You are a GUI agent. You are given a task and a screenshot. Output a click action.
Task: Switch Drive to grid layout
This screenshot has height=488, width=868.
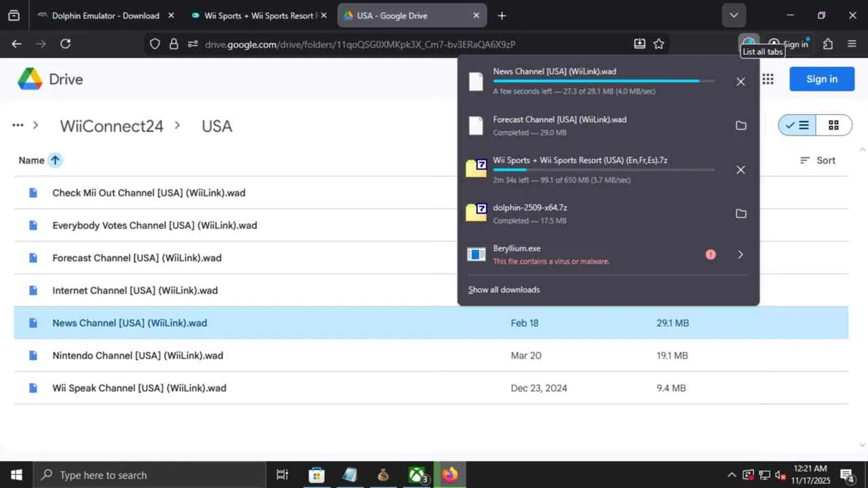click(833, 125)
